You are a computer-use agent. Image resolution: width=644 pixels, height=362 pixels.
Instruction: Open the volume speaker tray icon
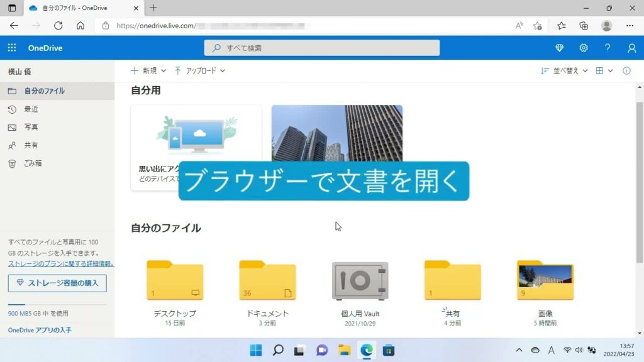pos(579,350)
